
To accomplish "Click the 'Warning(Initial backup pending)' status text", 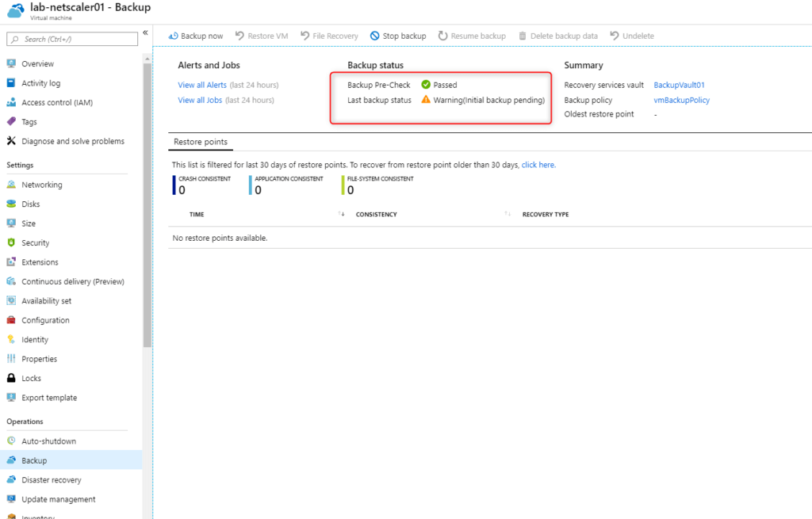I will tap(488, 100).
